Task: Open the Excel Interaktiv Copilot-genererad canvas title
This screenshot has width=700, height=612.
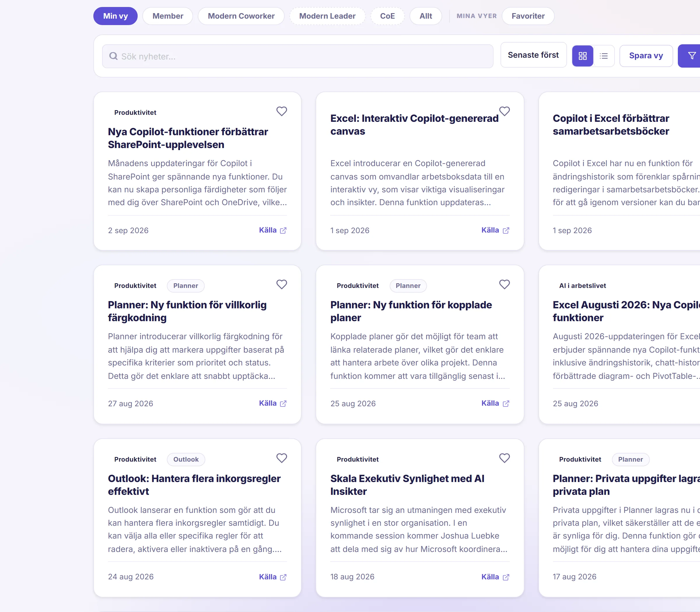Action: 414,125
